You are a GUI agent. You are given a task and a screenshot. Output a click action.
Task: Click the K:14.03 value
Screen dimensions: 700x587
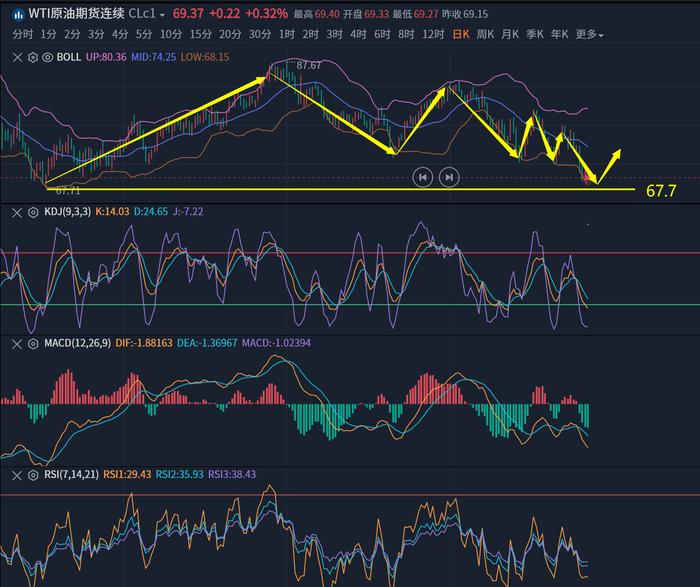(112, 212)
